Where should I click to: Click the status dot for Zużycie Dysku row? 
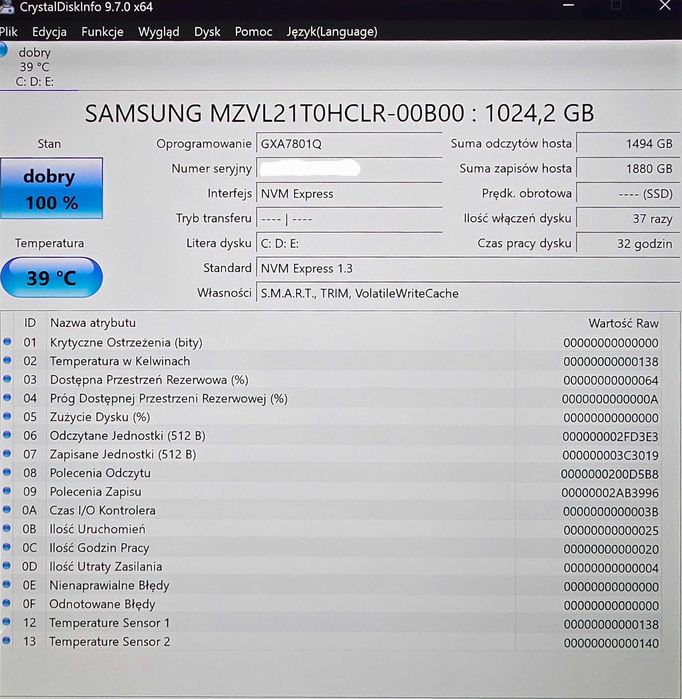[7, 416]
